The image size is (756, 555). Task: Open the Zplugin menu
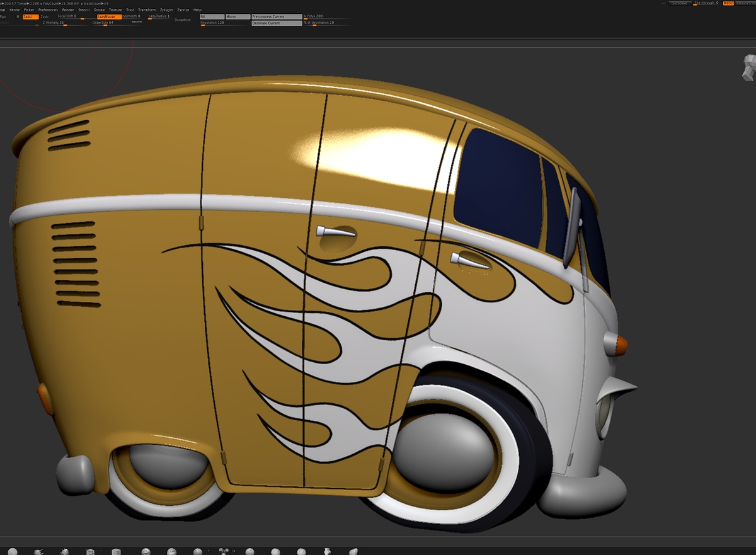[166, 10]
